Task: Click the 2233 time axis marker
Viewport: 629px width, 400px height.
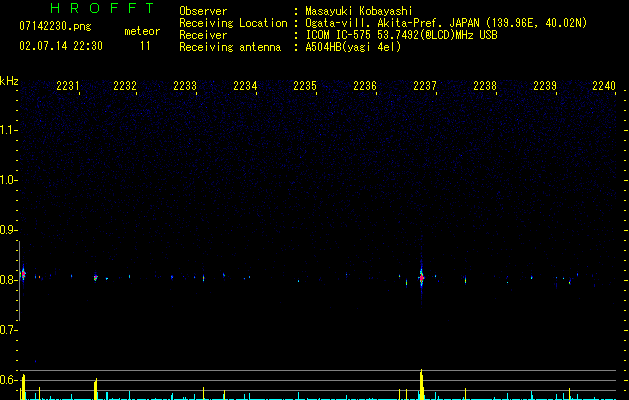Action: (x=185, y=86)
